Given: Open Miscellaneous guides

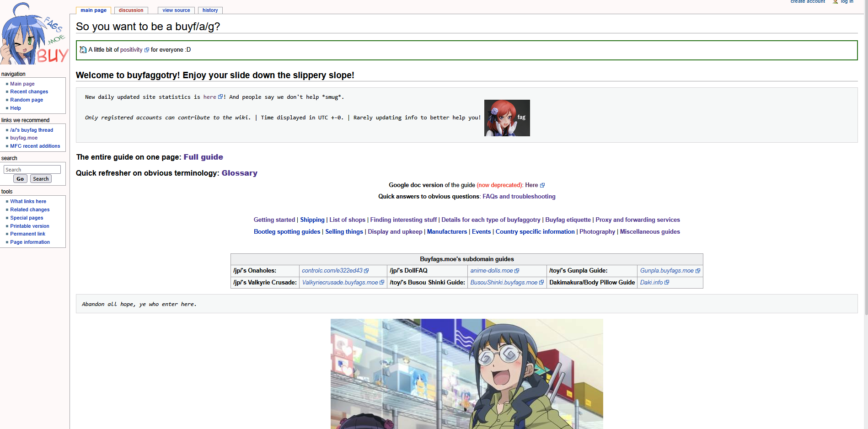Looking at the screenshot, I should click(650, 232).
